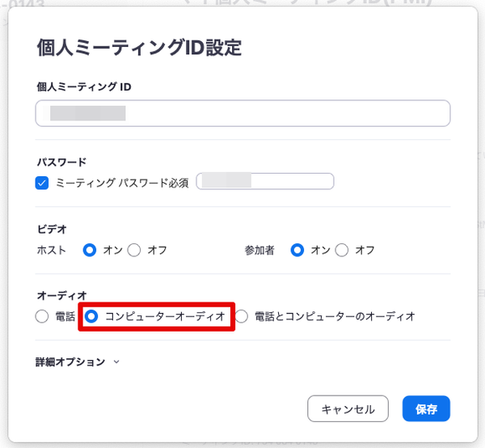Click the blue 保存 button
The height and width of the screenshot is (448, 485).
426,409
